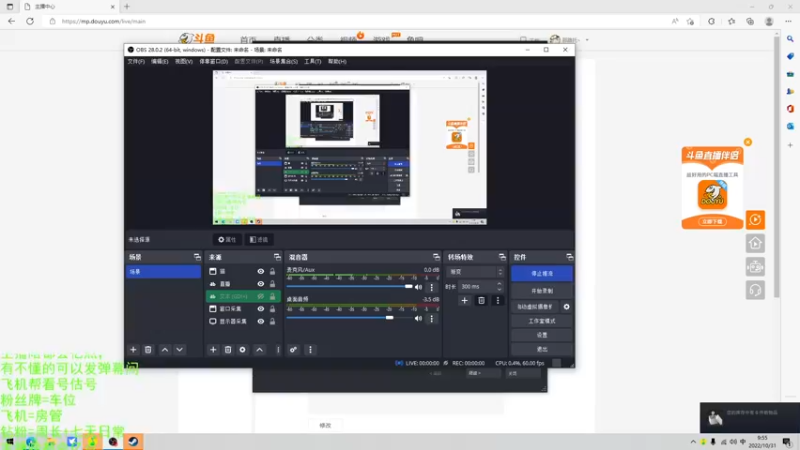Open Edge browser settings and more menu
This screenshot has width=800, height=450.
coord(789,21)
